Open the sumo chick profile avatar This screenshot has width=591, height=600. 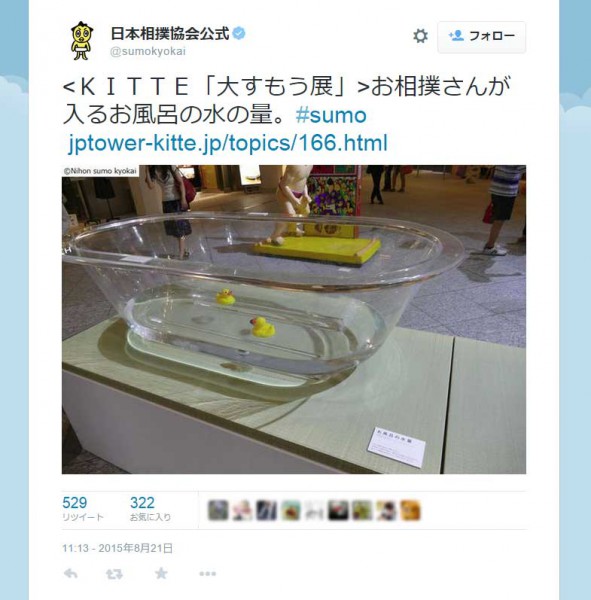[82, 41]
